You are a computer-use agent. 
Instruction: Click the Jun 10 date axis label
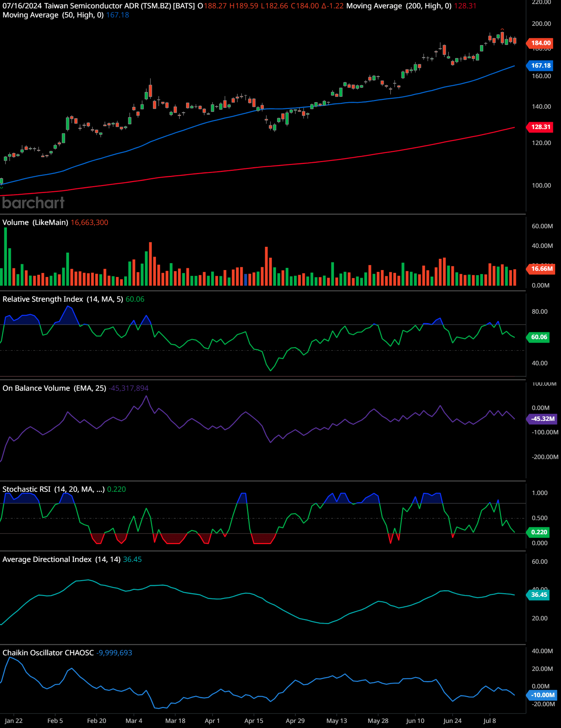(415, 721)
